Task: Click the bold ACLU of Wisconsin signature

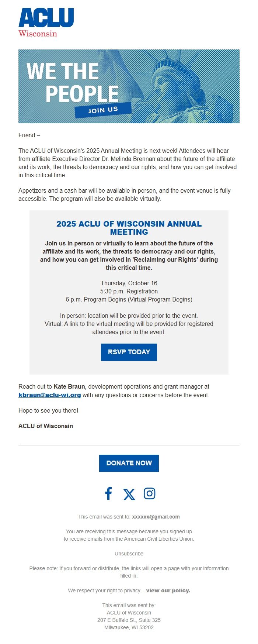Action: pyautogui.click(x=46, y=426)
